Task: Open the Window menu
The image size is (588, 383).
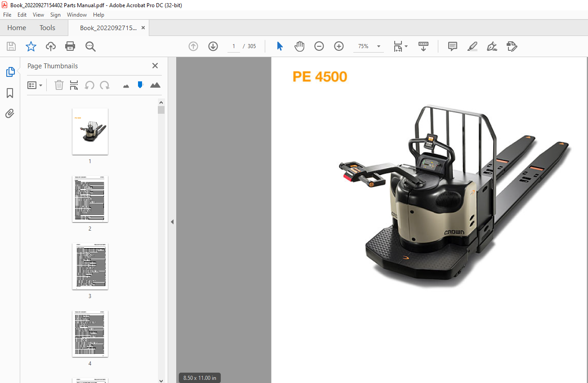Action: [77, 15]
